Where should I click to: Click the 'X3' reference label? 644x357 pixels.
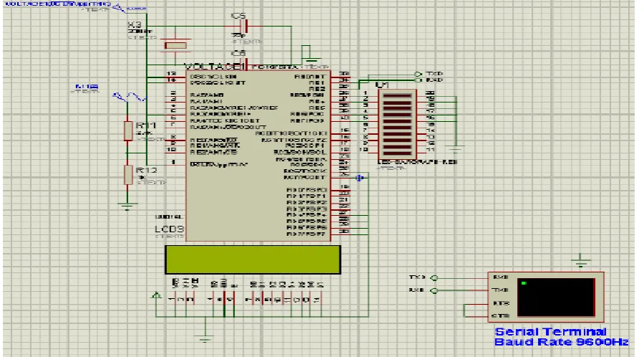pyautogui.click(x=135, y=24)
